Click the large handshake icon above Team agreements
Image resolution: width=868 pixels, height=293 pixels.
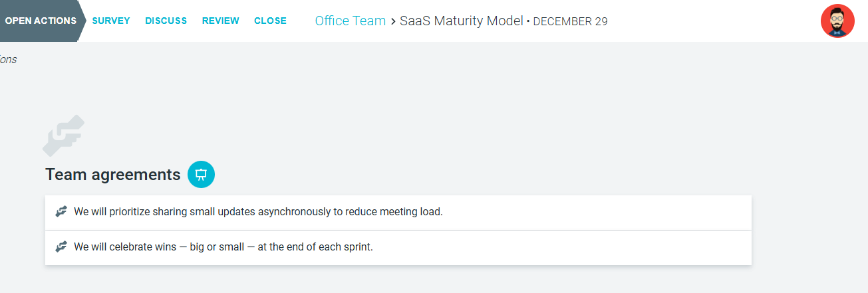pyautogui.click(x=64, y=136)
